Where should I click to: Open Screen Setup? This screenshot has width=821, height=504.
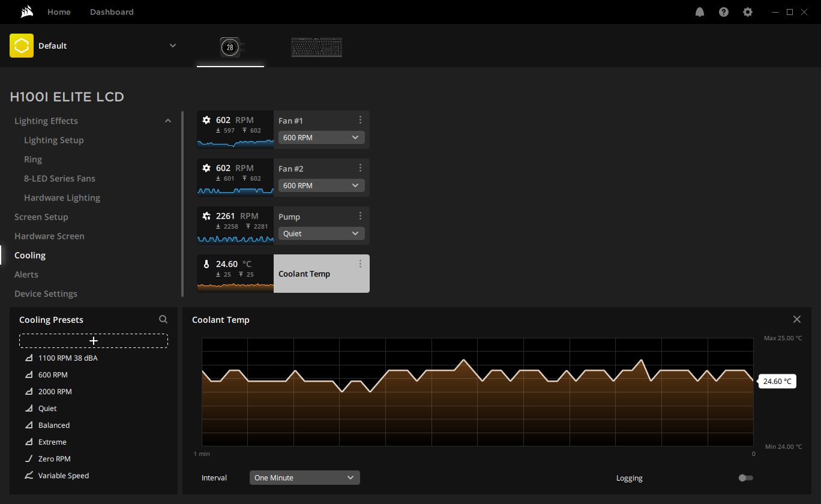[x=41, y=217]
